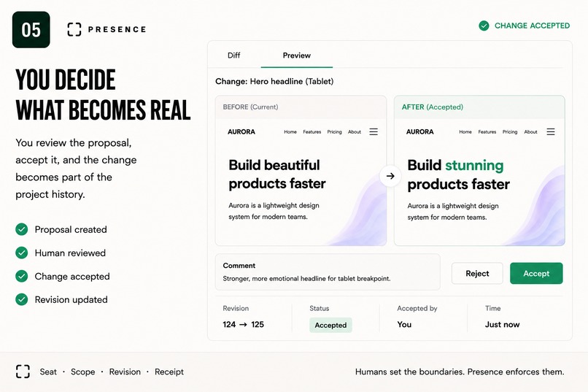Click Pricing in the Before preview nav
The image size is (588, 392).
(335, 132)
